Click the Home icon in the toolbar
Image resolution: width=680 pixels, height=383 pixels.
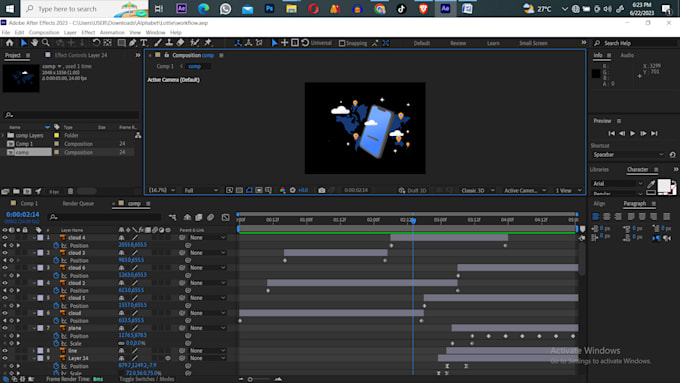click(x=10, y=43)
